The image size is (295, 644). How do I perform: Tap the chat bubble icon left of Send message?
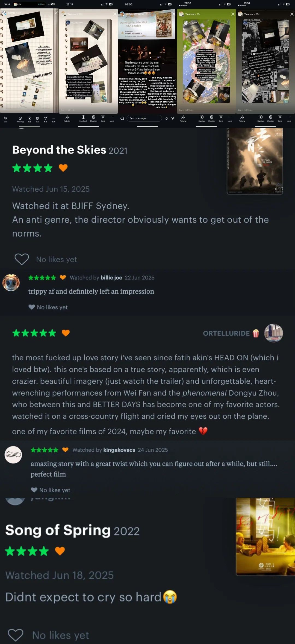tap(122, 118)
